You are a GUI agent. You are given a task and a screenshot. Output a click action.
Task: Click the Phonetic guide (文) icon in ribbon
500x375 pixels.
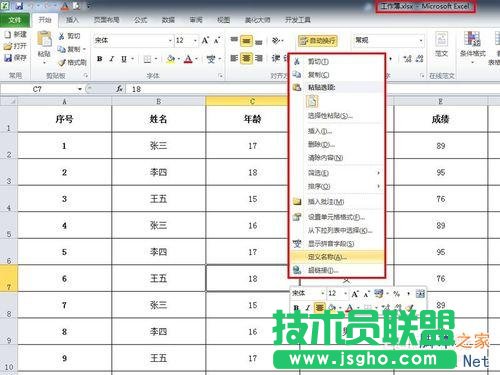pos(211,59)
